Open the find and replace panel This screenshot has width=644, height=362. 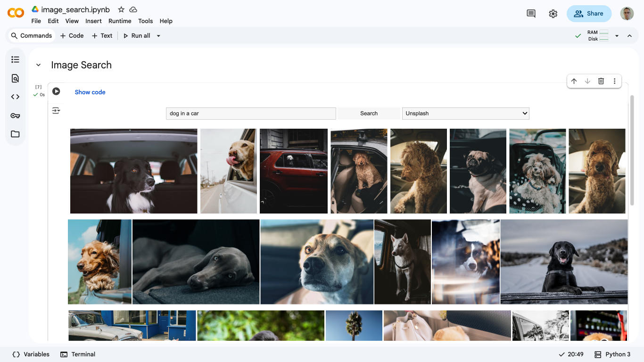point(15,78)
